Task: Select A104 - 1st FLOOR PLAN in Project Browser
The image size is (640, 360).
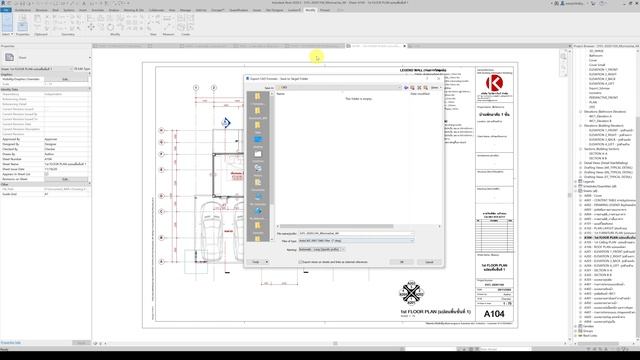Action: tap(610, 238)
